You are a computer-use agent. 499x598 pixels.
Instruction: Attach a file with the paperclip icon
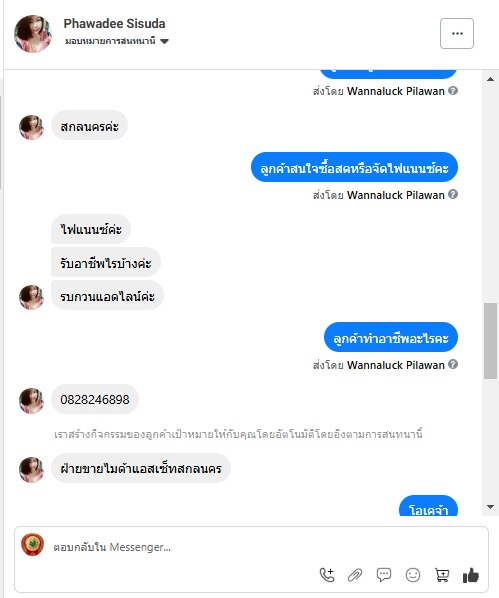tap(355, 575)
